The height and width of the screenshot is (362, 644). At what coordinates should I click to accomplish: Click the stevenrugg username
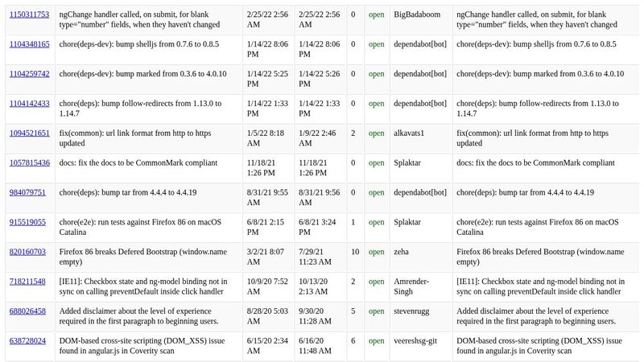tap(413, 311)
